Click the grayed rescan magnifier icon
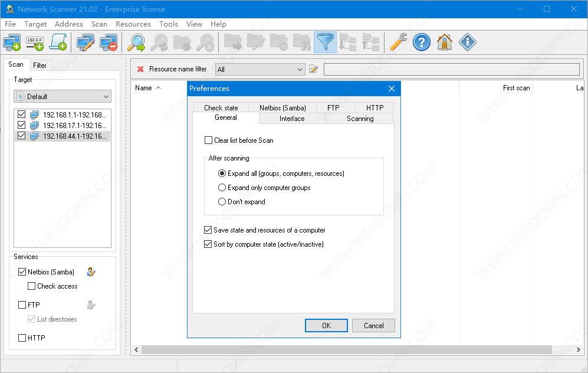Viewport: 588px width, 373px height. tap(159, 42)
